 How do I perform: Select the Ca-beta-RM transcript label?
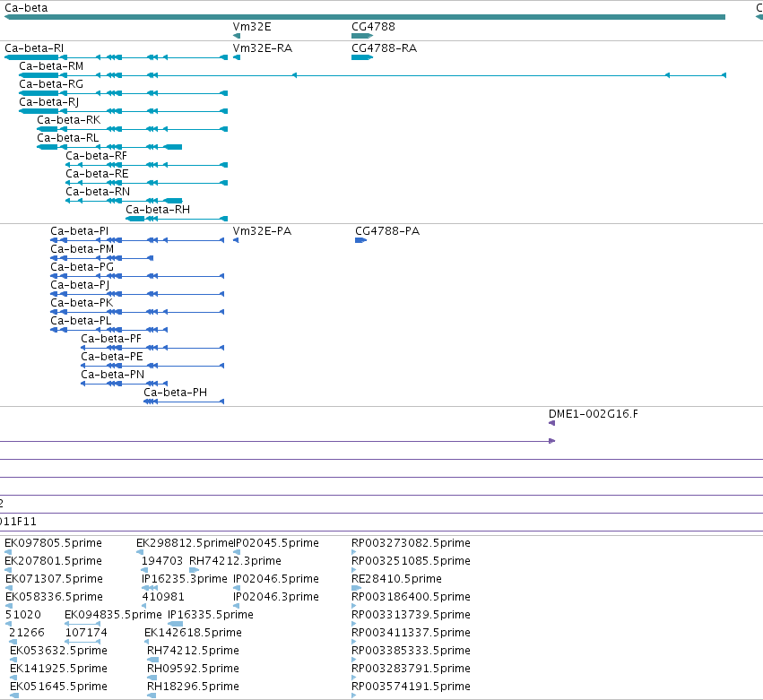click(51, 66)
